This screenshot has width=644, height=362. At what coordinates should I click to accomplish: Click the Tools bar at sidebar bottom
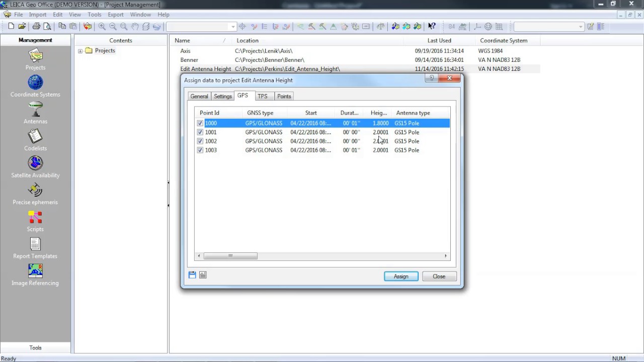tap(35, 347)
